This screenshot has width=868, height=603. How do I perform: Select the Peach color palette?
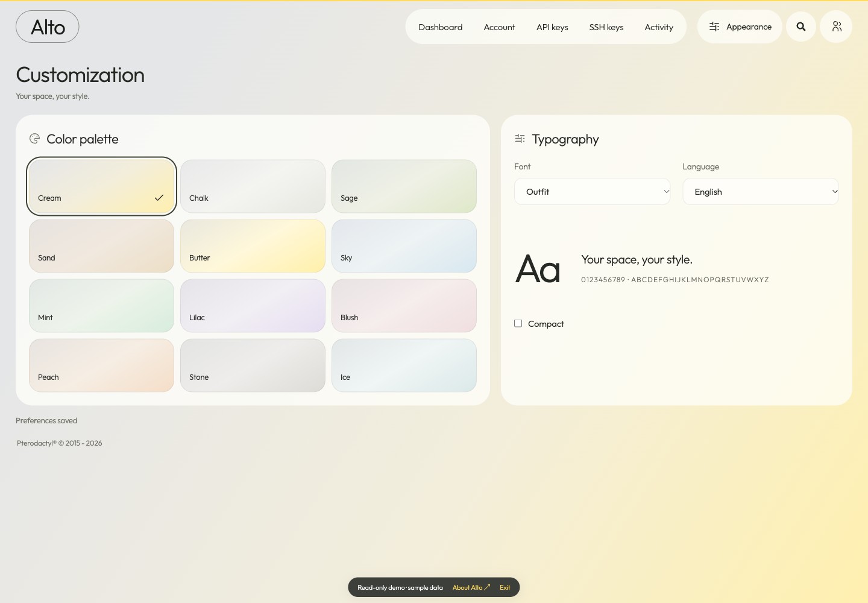[x=101, y=365]
